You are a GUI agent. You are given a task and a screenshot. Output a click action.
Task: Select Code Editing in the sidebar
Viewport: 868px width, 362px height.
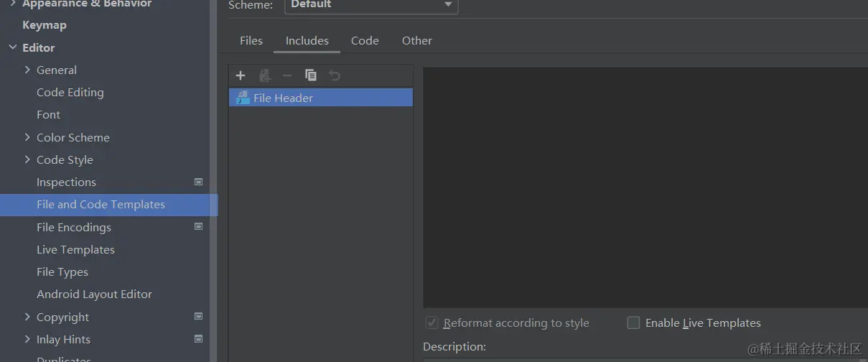tap(70, 93)
